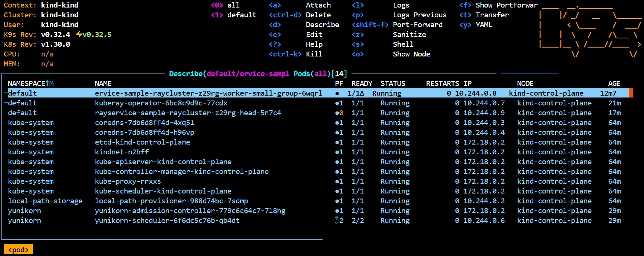This screenshot has height=256, width=644.
Task: Click the RESTARTS column header
Action: (442, 83)
